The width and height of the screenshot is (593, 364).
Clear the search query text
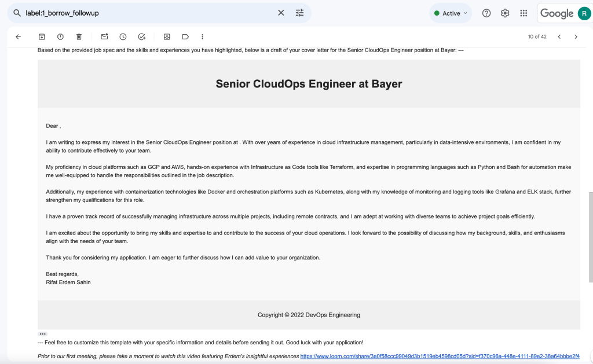[281, 13]
